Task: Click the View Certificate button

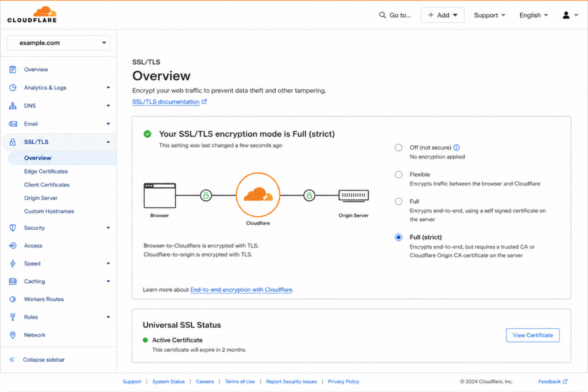Action: pyautogui.click(x=532, y=335)
